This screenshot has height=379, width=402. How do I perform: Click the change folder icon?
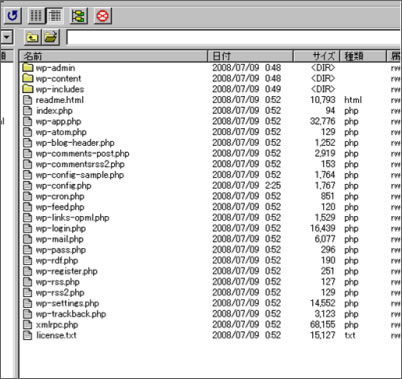[x=51, y=37]
